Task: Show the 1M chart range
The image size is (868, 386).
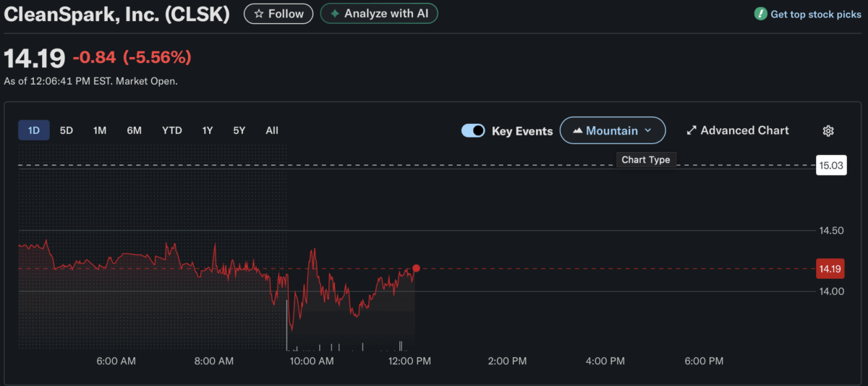Action: (x=100, y=130)
